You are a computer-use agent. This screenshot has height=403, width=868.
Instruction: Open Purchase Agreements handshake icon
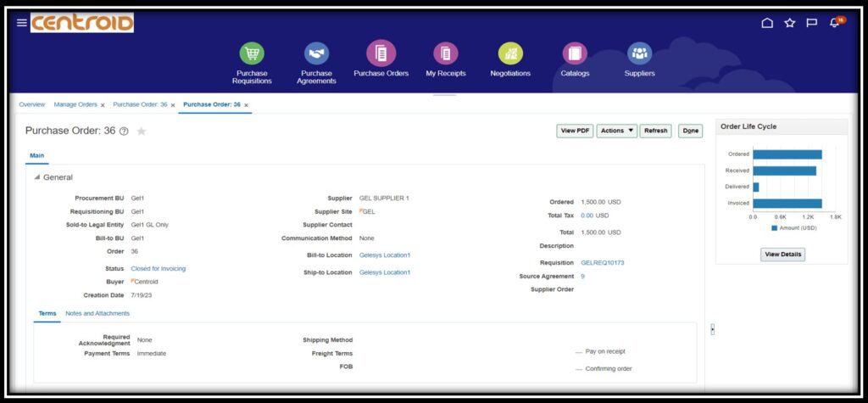pos(317,53)
